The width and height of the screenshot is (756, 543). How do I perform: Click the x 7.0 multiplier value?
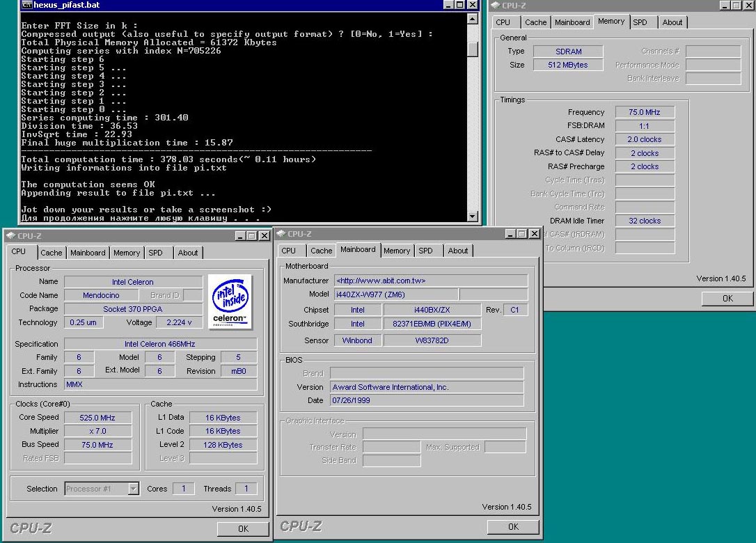point(97,431)
